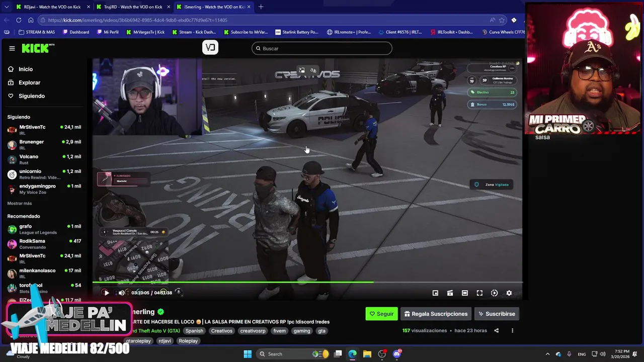Click the taskbar Search box
Image resolution: width=644 pixels, height=362 pixels.
pyautogui.click(x=292, y=354)
